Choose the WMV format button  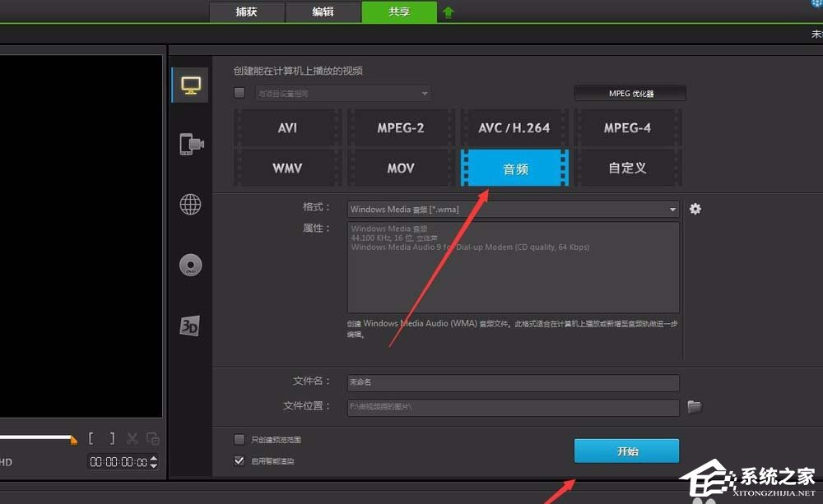pyautogui.click(x=287, y=168)
